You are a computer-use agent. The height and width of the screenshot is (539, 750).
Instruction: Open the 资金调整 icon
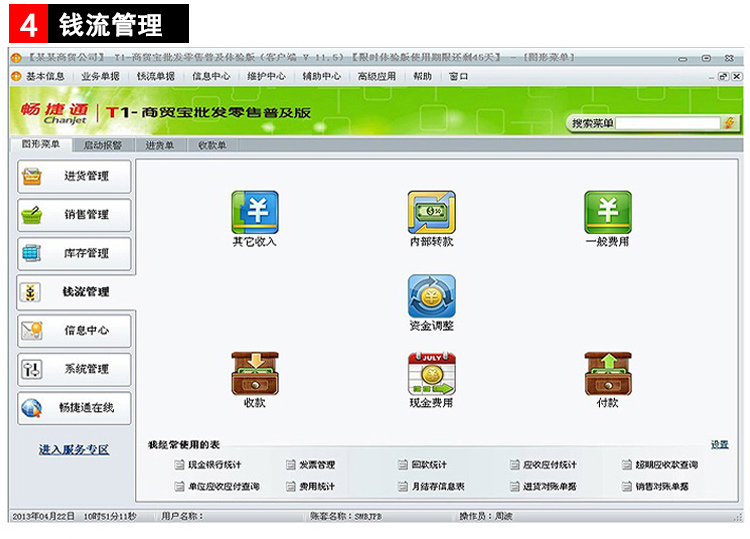[x=431, y=296]
